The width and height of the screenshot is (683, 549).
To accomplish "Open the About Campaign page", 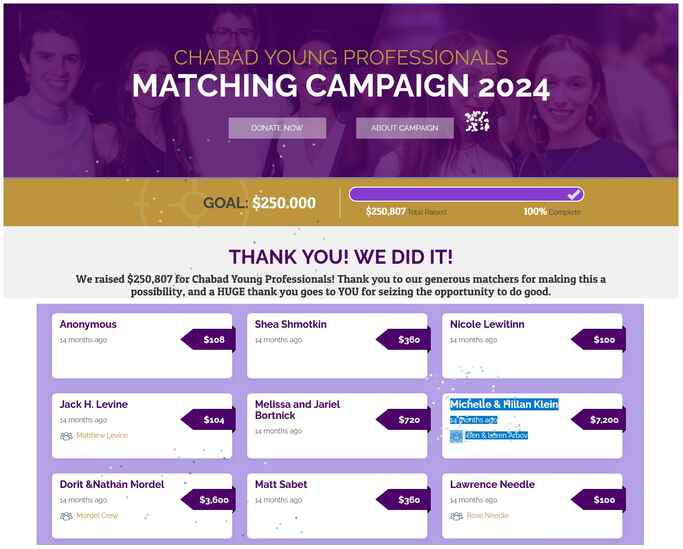I will click(404, 128).
